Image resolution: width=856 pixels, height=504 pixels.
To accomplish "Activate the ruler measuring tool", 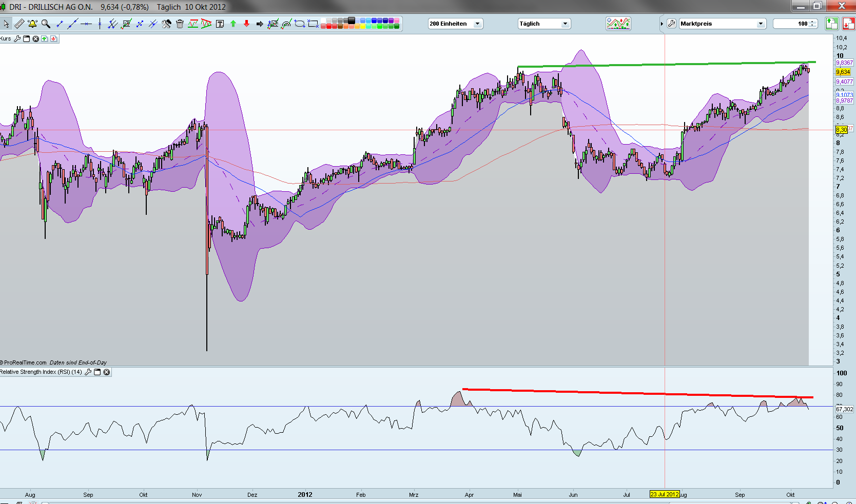I will pyautogui.click(x=19, y=24).
